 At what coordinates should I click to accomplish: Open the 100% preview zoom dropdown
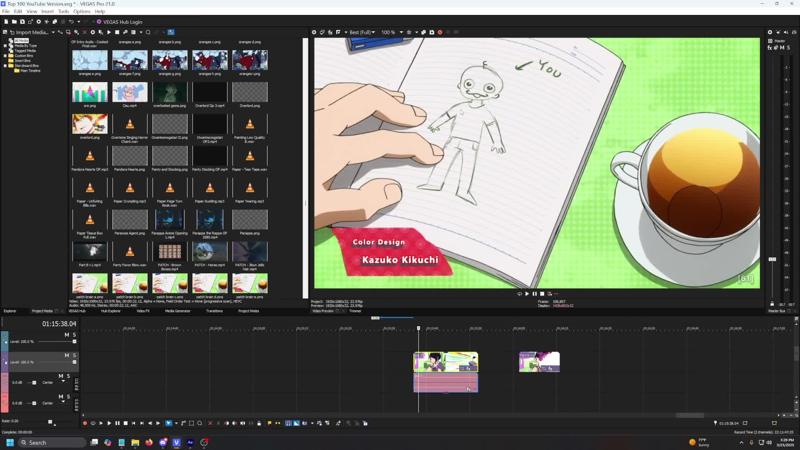391,32
